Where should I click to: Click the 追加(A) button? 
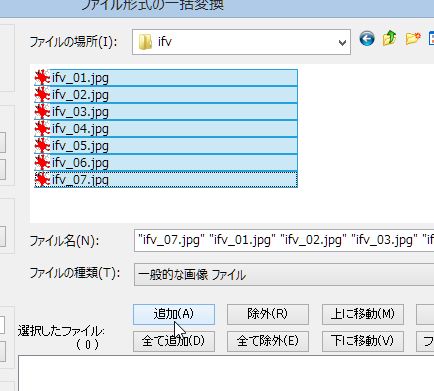click(174, 314)
